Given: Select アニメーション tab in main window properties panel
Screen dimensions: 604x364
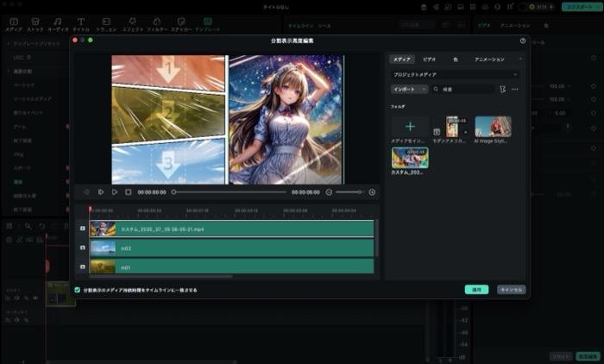Looking at the screenshot, I should coord(515,25).
